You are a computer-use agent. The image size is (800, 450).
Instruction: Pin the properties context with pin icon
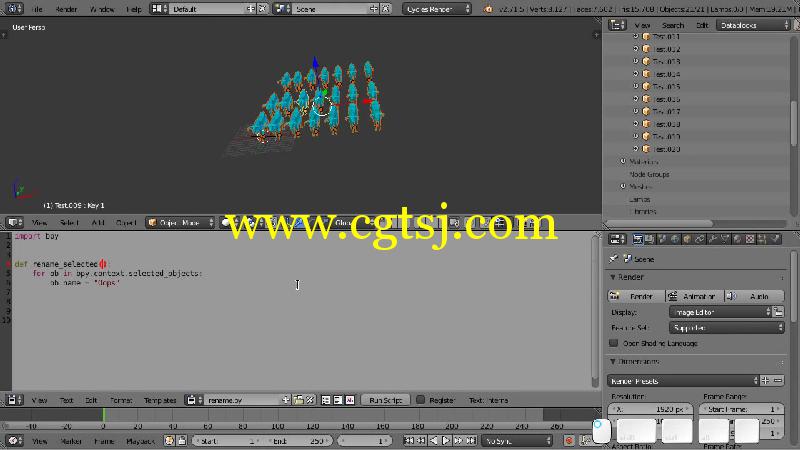point(613,259)
